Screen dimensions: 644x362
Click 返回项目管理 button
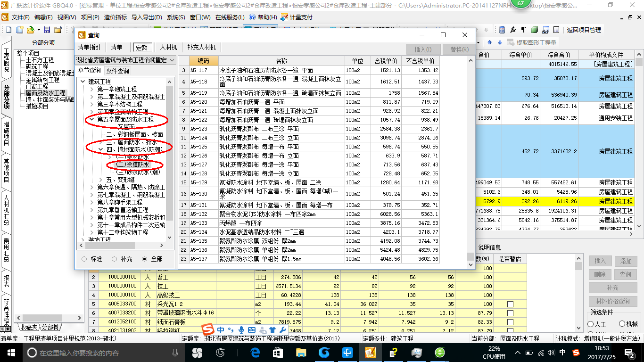click(584, 30)
